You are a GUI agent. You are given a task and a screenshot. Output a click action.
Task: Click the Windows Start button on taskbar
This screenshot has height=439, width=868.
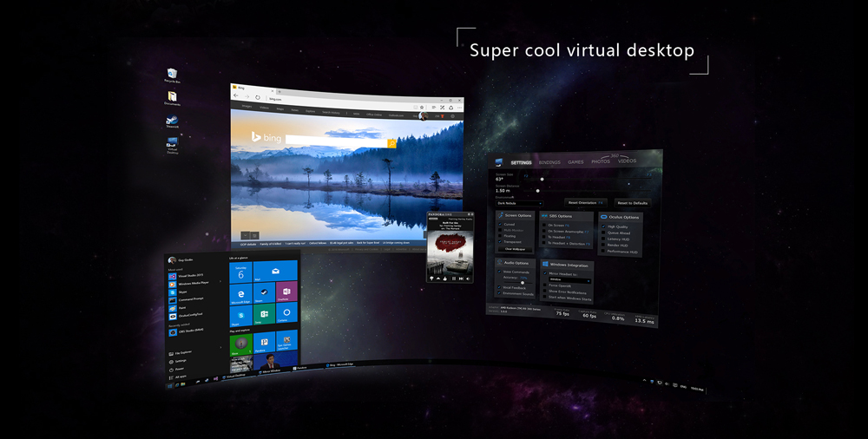(170, 385)
